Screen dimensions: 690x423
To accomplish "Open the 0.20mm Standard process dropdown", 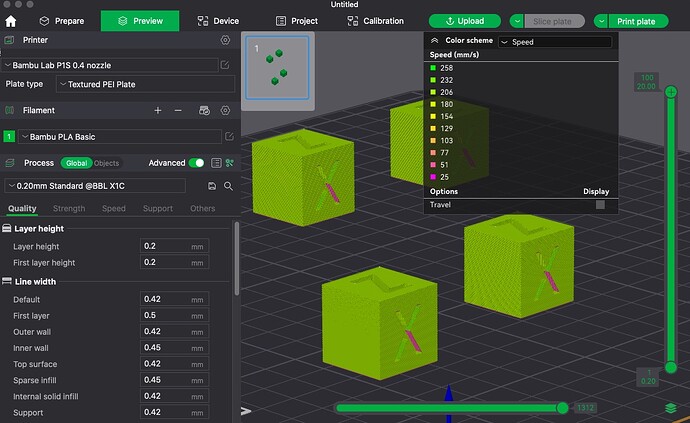I will coord(95,186).
